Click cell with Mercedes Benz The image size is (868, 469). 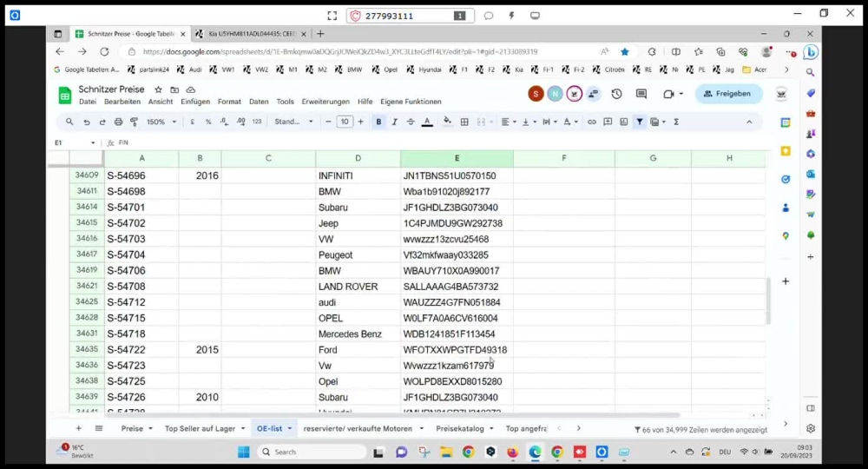(x=358, y=334)
